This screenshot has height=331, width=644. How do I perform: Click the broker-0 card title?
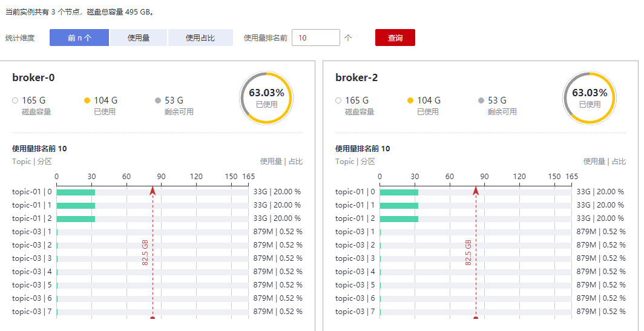pyautogui.click(x=33, y=77)
